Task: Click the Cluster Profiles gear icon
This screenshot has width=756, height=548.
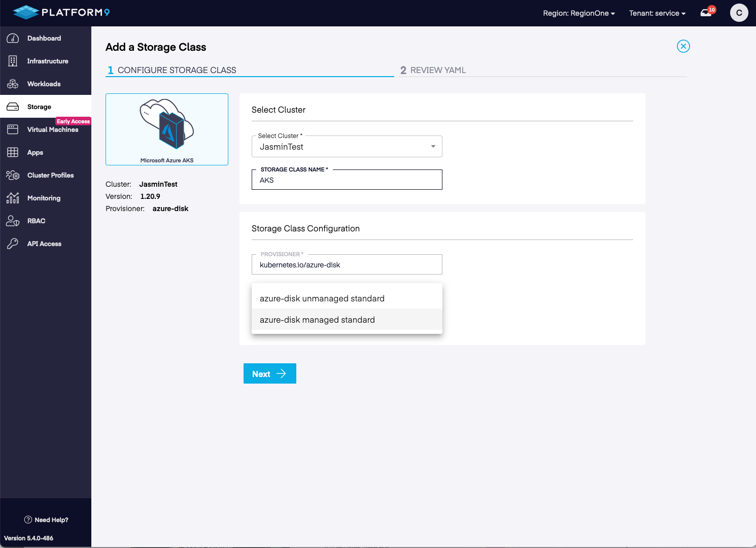Action: tap(13, 176)
